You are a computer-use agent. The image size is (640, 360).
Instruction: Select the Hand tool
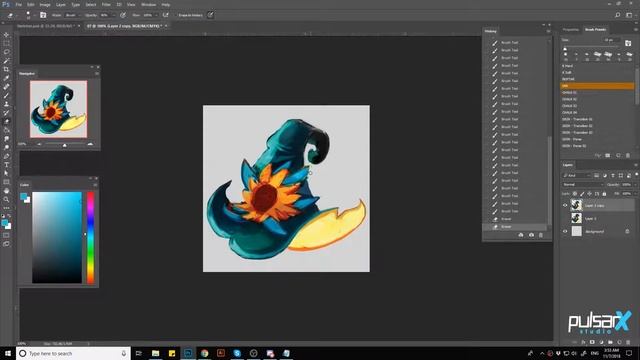tap(6, 191)
